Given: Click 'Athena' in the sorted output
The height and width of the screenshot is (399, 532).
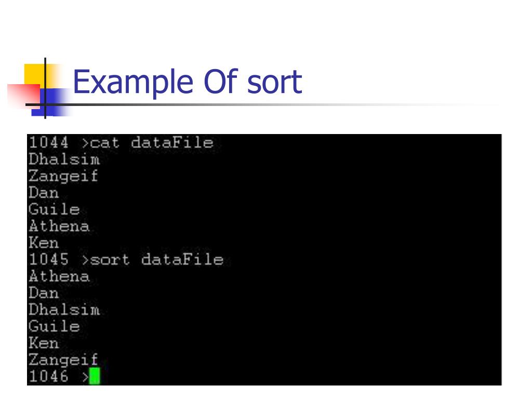Looking at the screenshot, I should pyautogui.click(x=59, y=276).
